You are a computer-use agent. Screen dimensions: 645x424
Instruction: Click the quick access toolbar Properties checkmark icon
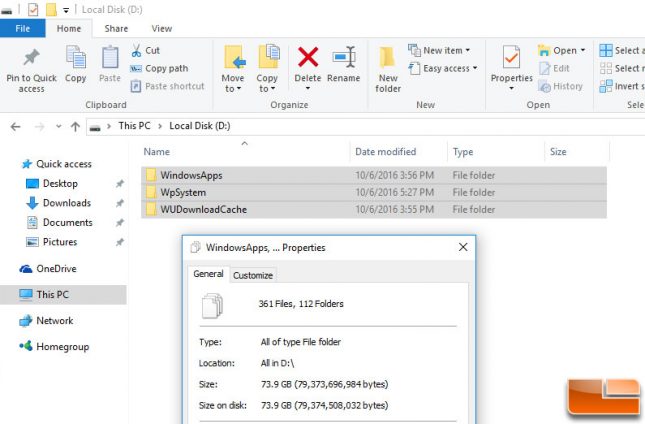click(x=33, y=9)
